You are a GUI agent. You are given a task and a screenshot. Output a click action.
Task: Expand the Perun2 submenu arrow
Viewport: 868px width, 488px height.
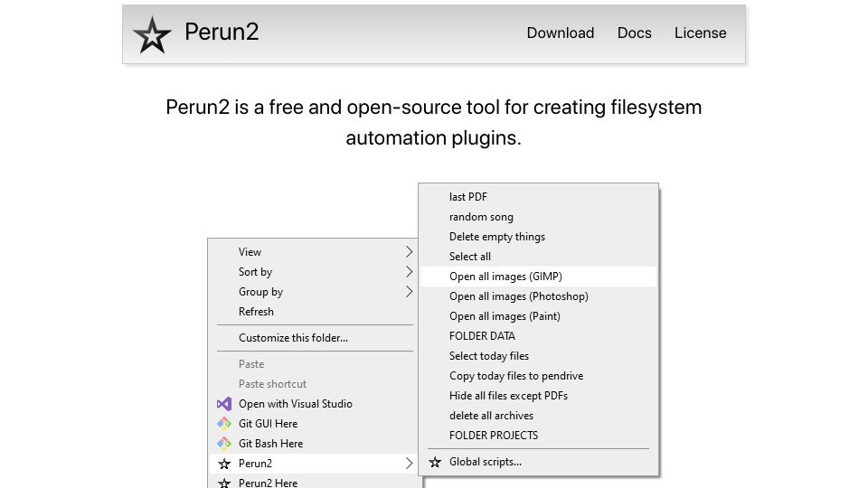409,464
